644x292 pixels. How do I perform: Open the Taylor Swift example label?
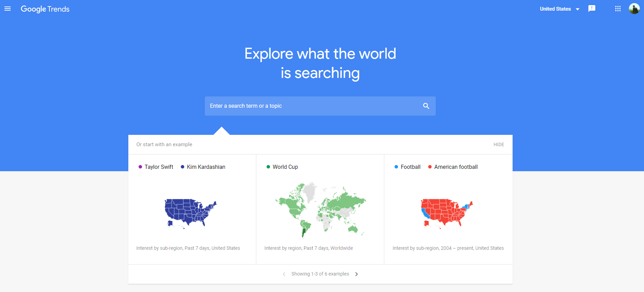159,167
